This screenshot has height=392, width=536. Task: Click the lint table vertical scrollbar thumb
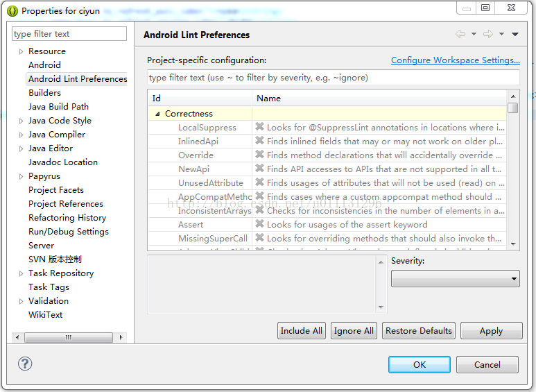pos(513,108)
